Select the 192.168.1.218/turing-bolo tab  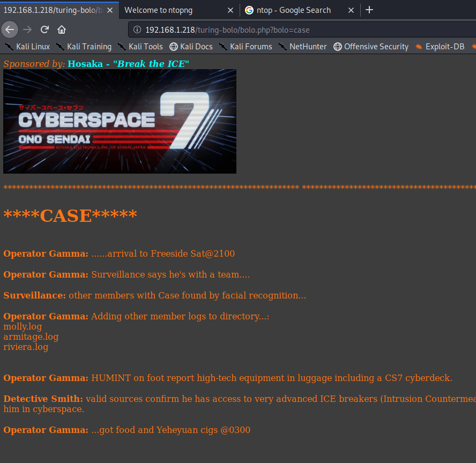54,10
